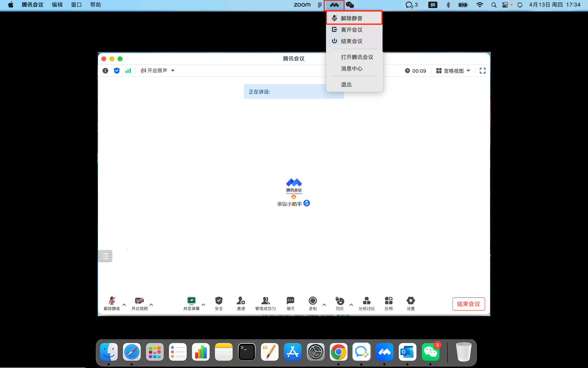Open the 宫格视图 layout dropdown
This screenshot has width=588, height=368.
point(453,71)
